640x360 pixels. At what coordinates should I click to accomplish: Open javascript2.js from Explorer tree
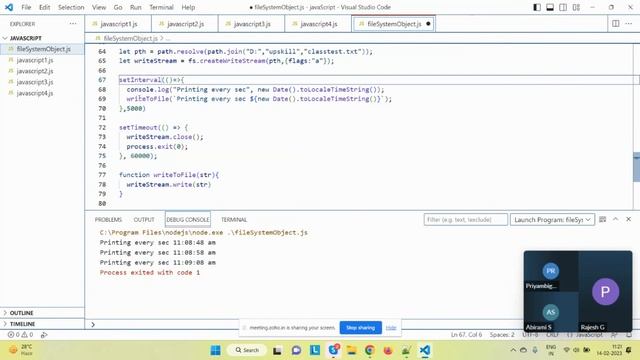click(35, 71)
